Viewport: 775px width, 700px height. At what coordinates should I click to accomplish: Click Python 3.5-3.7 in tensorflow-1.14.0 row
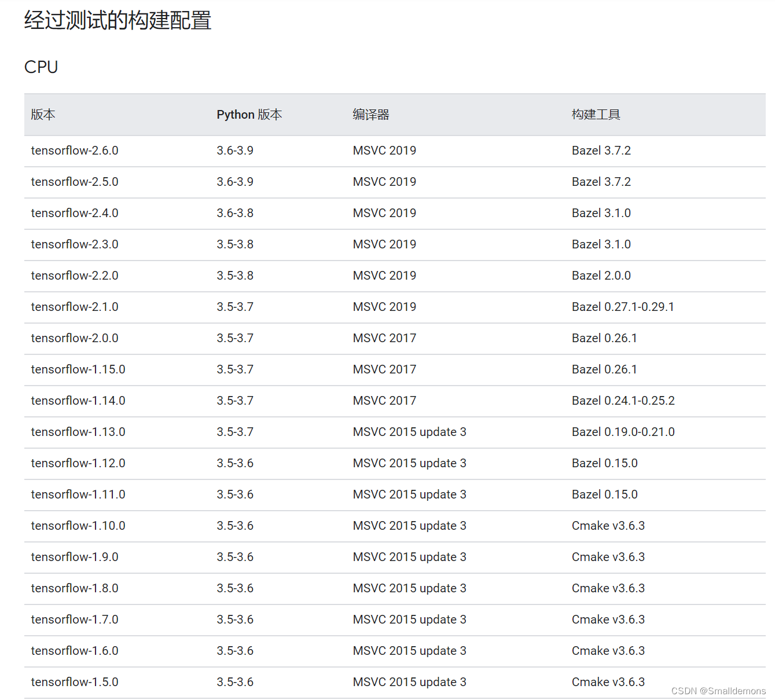235,401
